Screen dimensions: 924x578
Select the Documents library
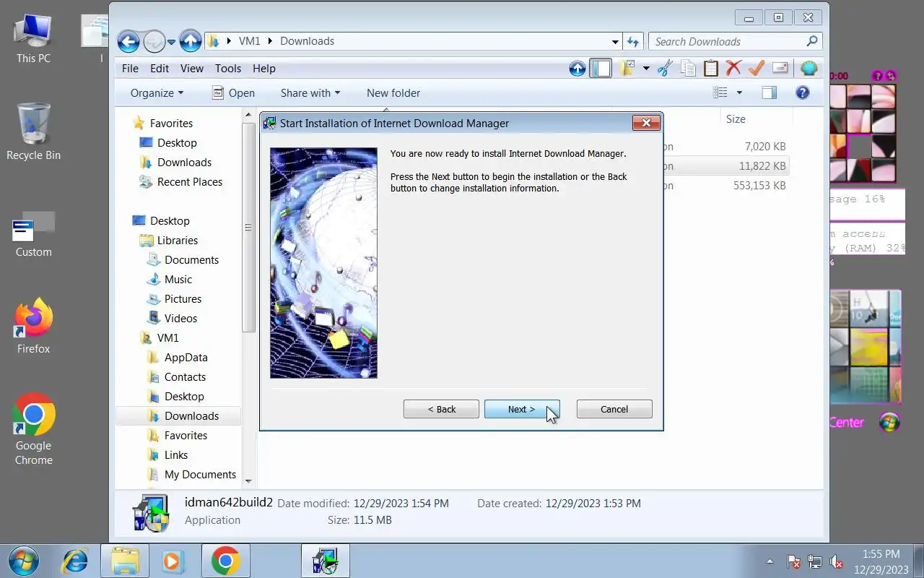tap(191, 259)
